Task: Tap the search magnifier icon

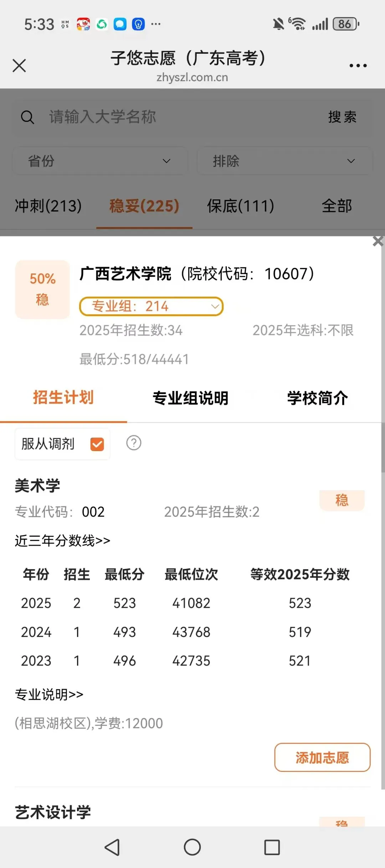Action: [27, 117]
